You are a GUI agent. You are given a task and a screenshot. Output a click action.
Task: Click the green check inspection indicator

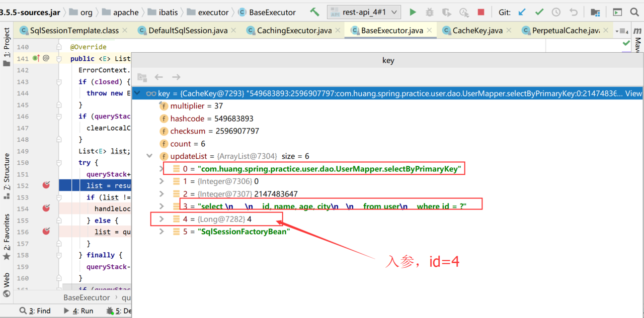[x=626, y=43]
